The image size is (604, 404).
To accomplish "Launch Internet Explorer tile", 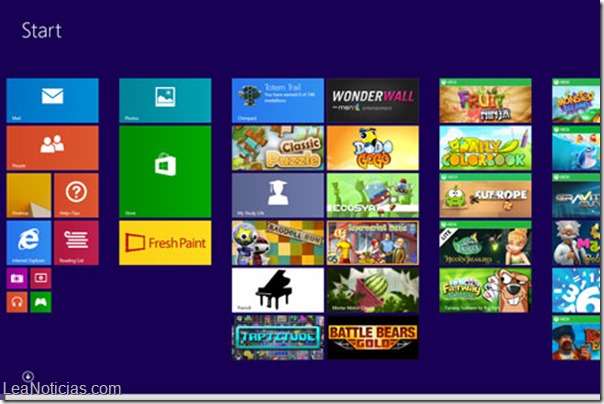I will (29, 243).
